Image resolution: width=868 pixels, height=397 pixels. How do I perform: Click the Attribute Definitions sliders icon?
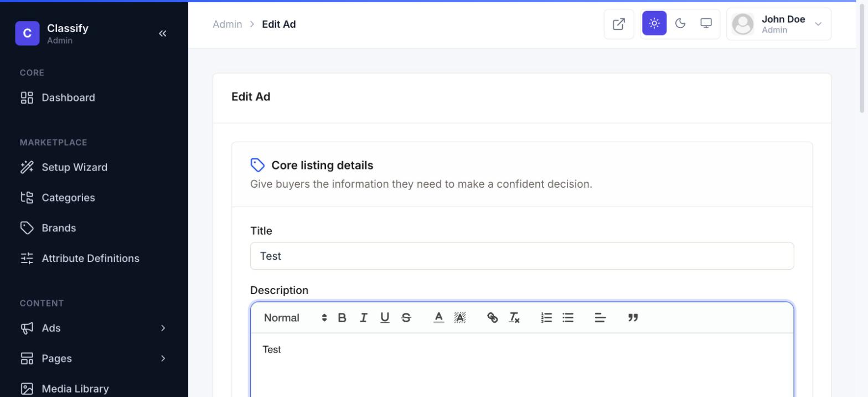click(x=27, y=259)
